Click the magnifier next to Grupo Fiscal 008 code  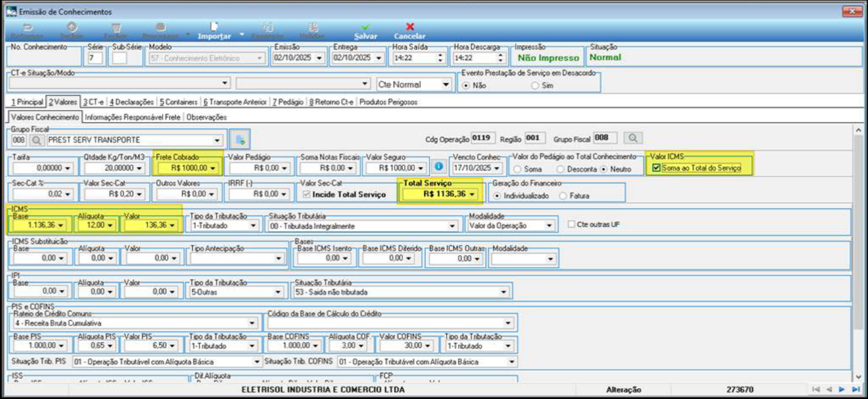pos(36,140)
